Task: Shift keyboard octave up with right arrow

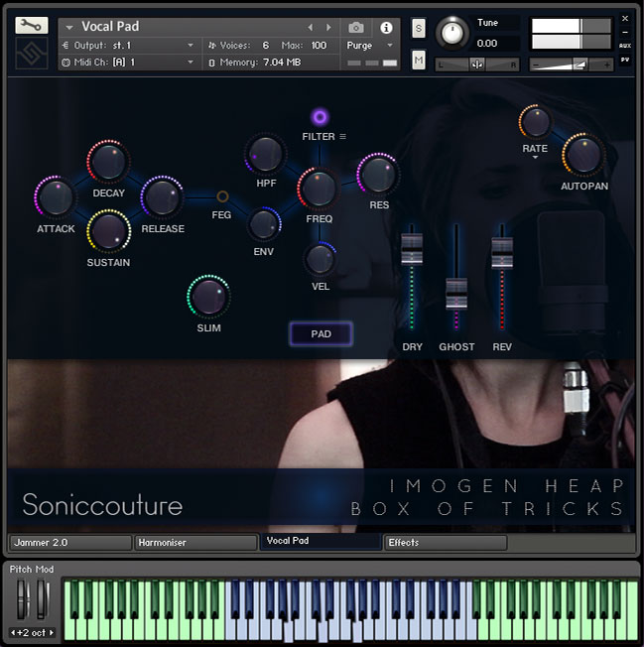Action: pyautogui.click(x=52, y=632)
